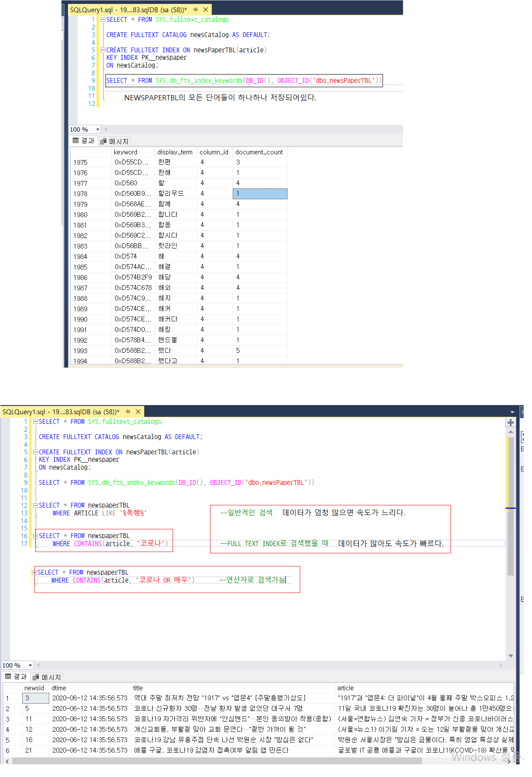Click keyword cell '0xD574C678'
This screenshot has height=777, width=532.
click(133, 288)
